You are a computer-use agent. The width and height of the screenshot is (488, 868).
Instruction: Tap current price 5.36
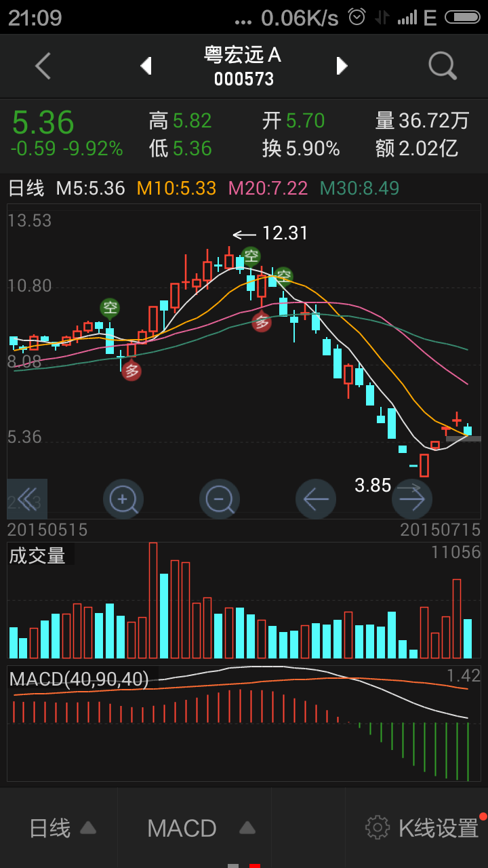coord(43,123)
